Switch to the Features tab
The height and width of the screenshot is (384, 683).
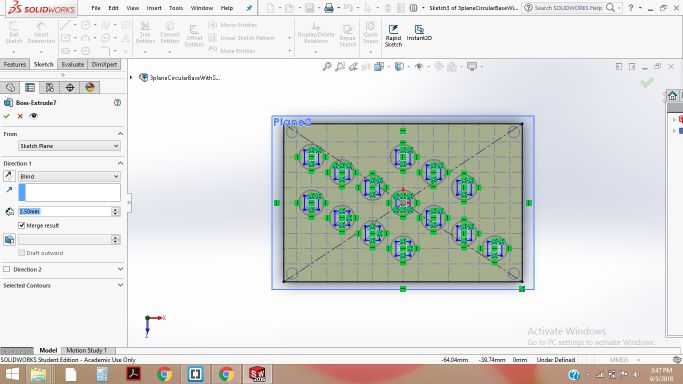(15, 64)
